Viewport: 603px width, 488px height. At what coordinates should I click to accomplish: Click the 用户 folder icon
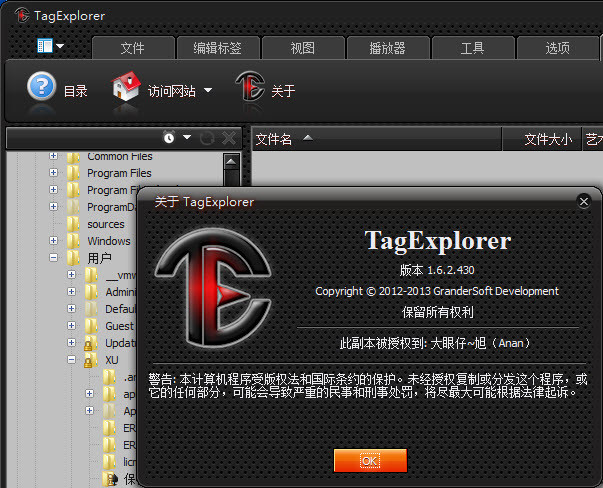pos(73,258)
